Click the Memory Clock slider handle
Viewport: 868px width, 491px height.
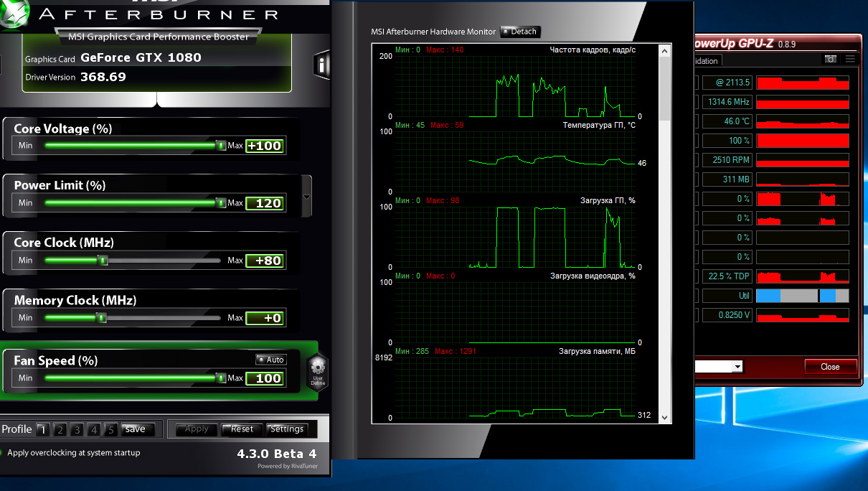coord(101,317)
